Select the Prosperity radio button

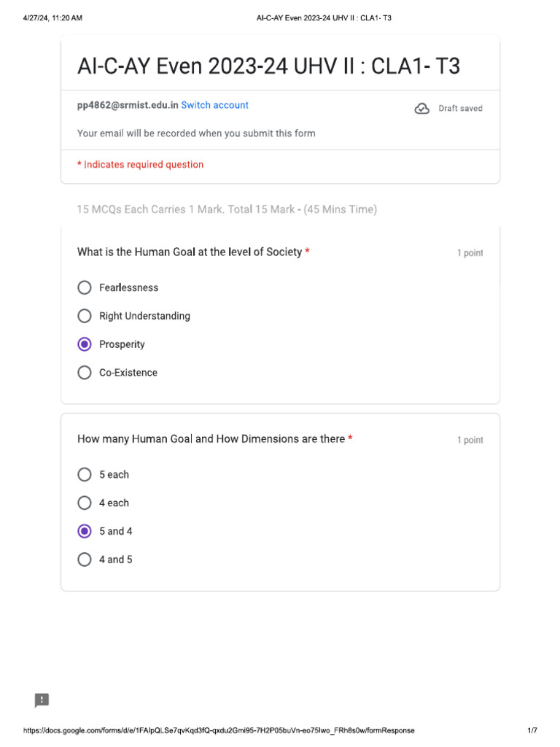coord(85,344)
